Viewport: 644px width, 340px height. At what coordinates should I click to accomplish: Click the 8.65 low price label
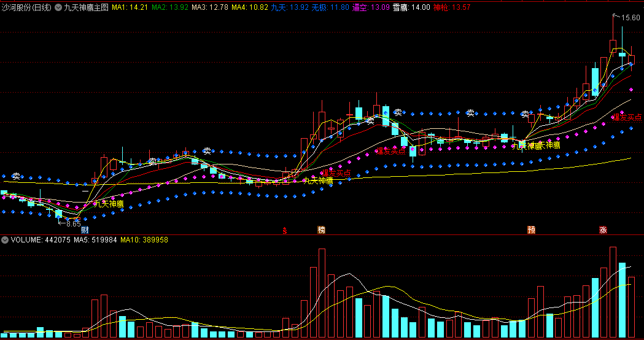(x=74, y=224)
